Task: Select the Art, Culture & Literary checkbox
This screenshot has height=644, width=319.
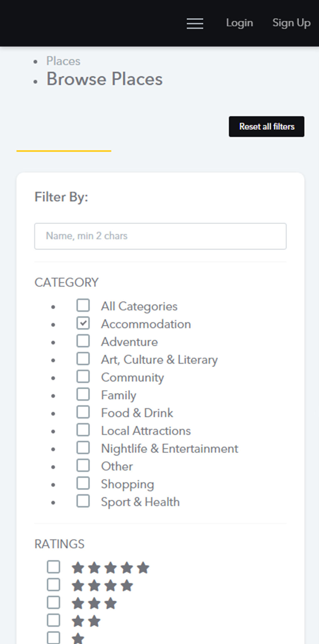Action: point(83,359)
